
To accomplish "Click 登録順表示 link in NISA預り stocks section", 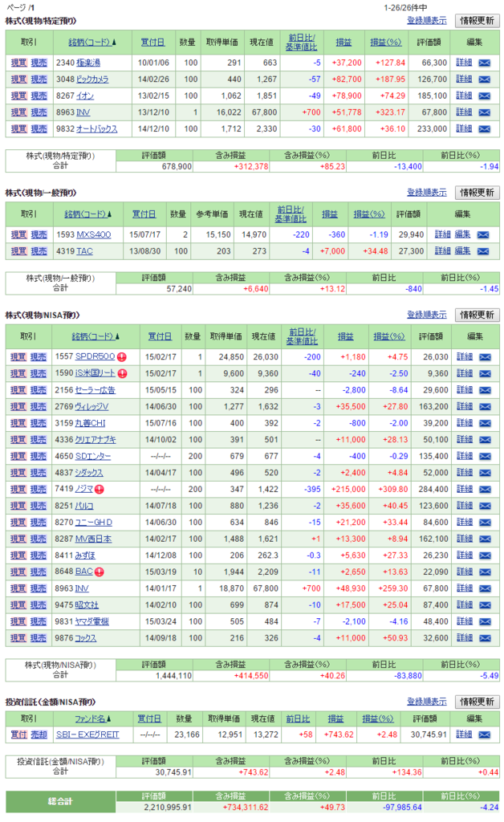I will pyautogui.click(x=427, y=315).
